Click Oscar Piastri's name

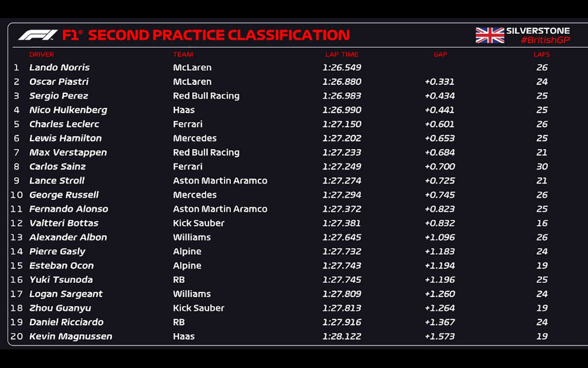[x=59, y=82]
